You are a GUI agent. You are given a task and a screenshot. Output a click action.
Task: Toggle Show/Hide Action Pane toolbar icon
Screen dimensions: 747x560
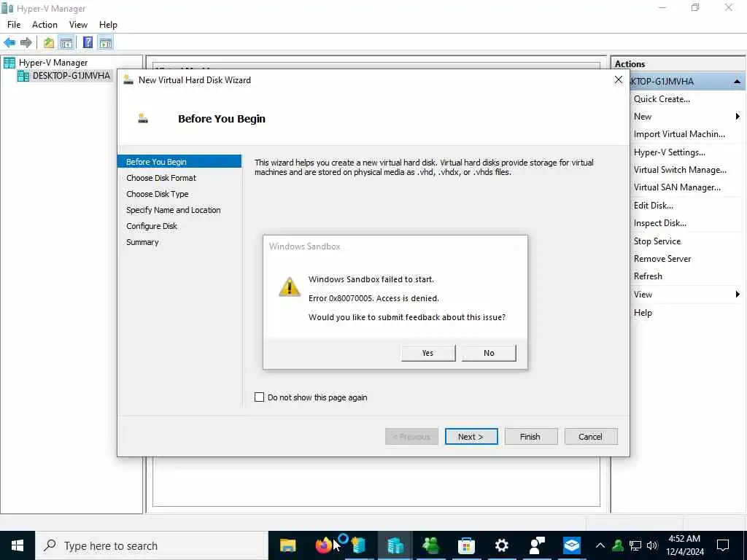[x=105, y=43]
